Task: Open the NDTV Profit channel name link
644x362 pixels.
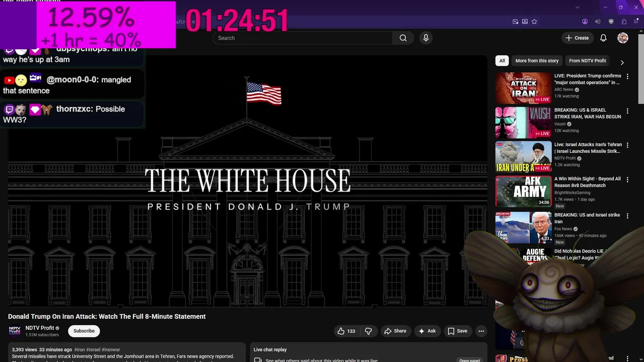Action: pyautogui.click(x=40, y=328)
